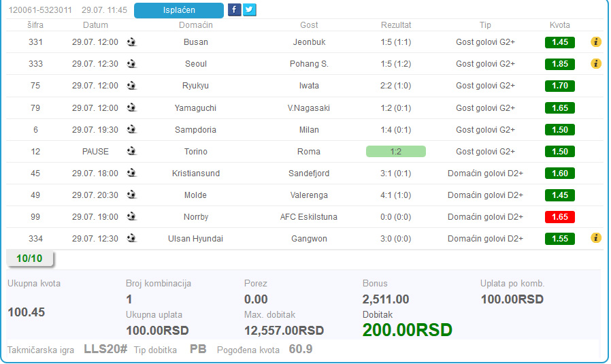
Task: Click the Pohang S. guest team cell
Action: point(309,64)
